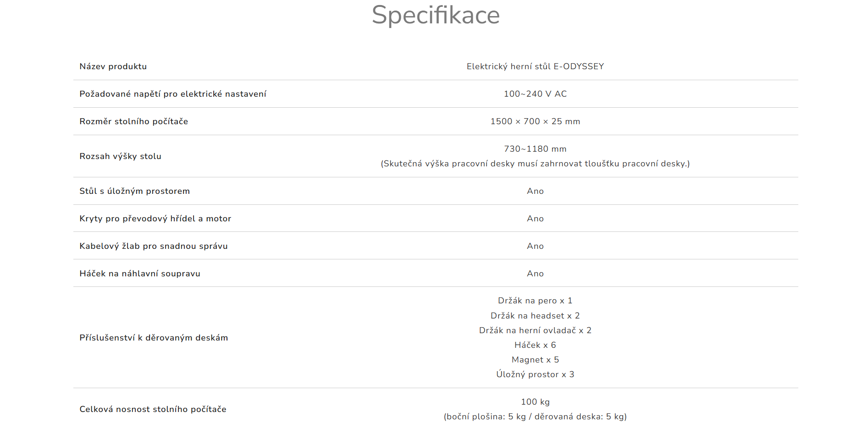Click the 100 kg load capacity value
Viewport: 868px width, 423px height.
point(535,402)
